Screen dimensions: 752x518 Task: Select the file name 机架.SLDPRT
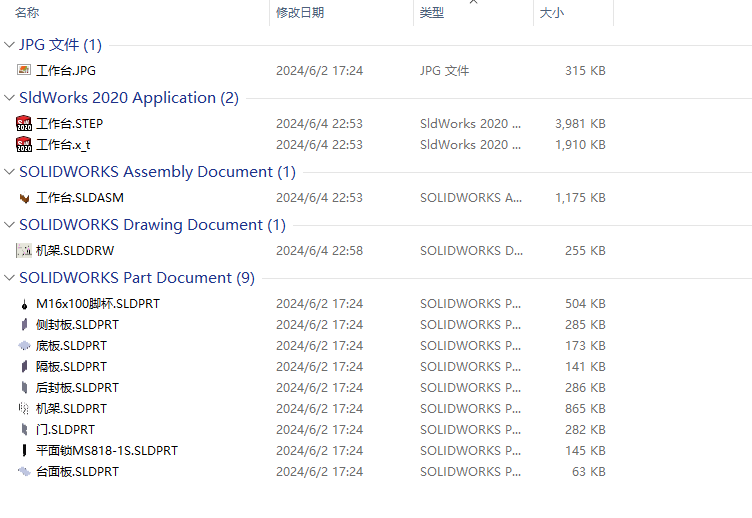click(x=71, y=409)
